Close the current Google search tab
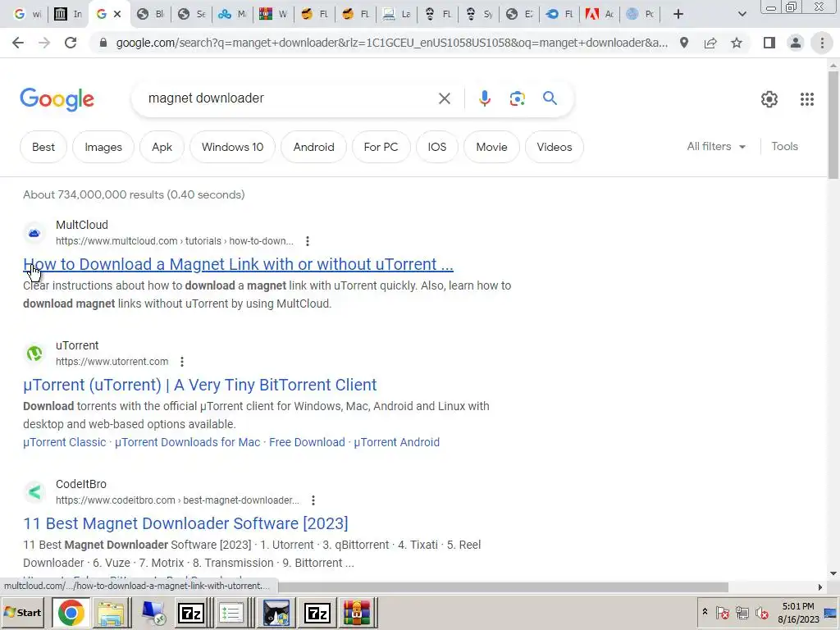Image resolution: width=840 pixels, height=630 pixels. (117, 14)
